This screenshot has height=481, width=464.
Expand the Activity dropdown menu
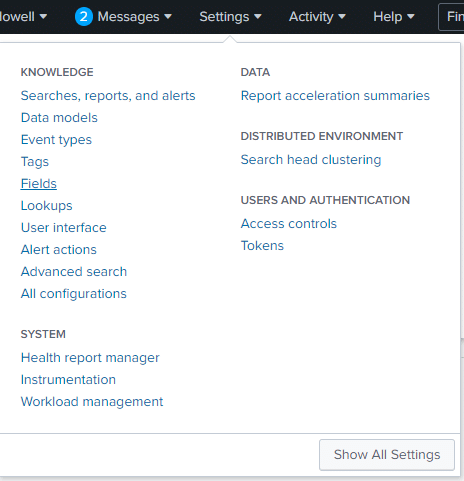click(x=317, y=17)
